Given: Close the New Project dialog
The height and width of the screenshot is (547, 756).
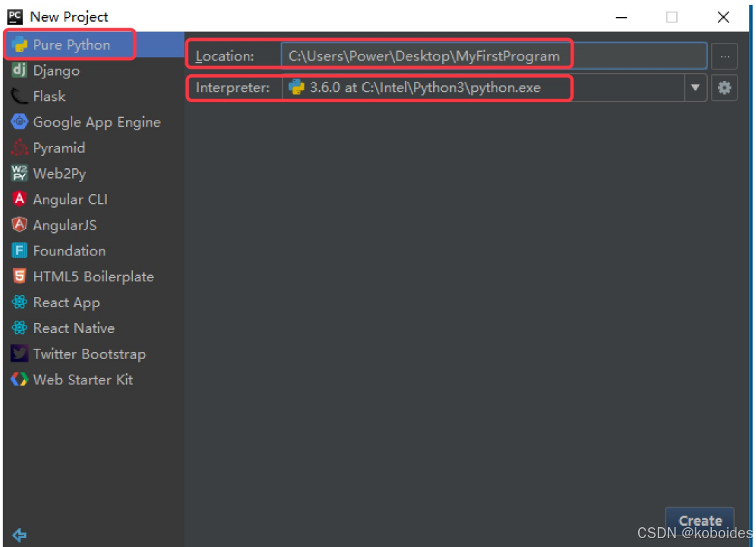Looking at the screenshot, I should click(723, 17).
